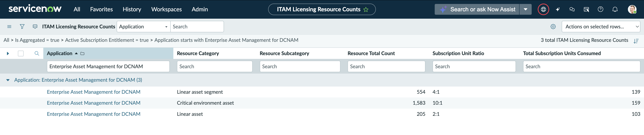The height and width of the screenshot is (135, 644).
Task: Open the Admin menu
Action: click(x=199, y=9)
